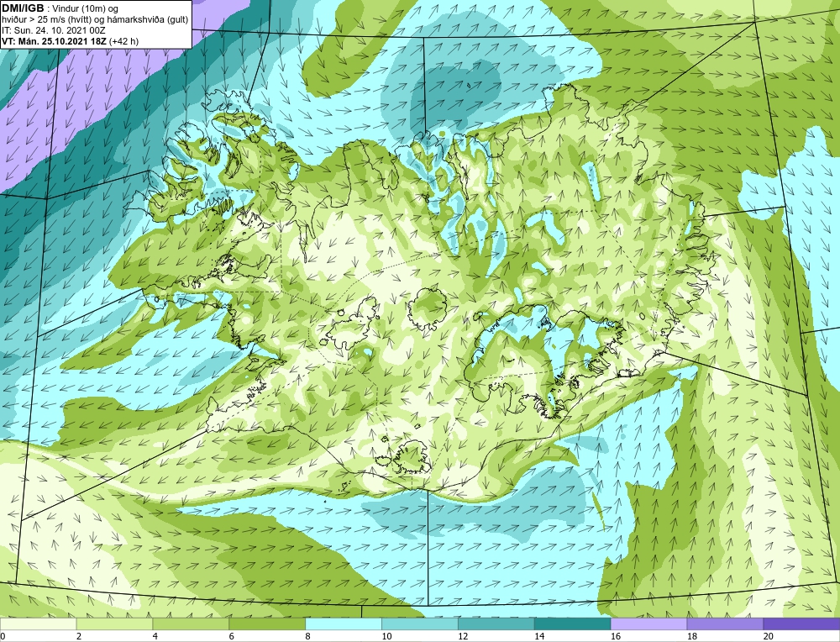The width and height of the screenshot is (840, 642).
Task: Click the 18–20 m/s purple legend swatch
Action: 726,624
